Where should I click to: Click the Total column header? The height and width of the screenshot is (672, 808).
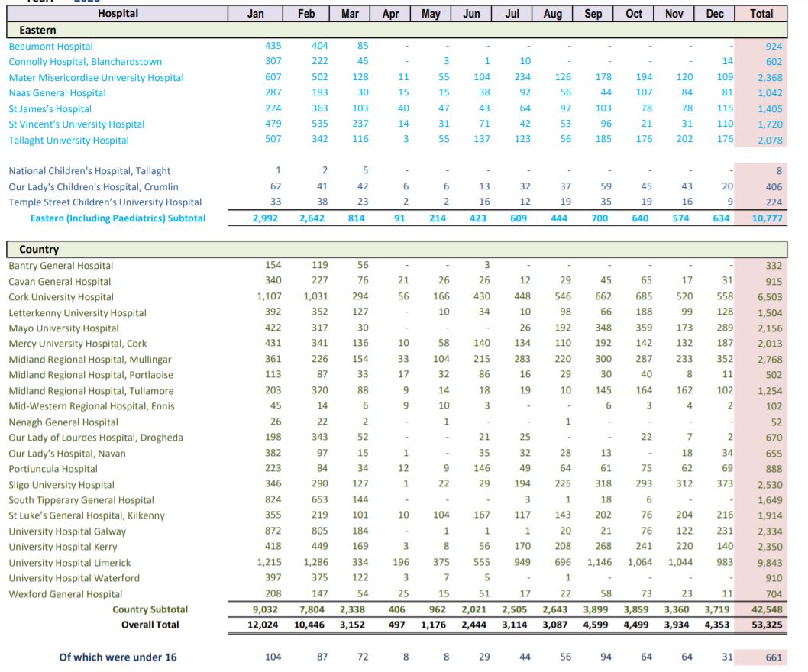point(761,14)
